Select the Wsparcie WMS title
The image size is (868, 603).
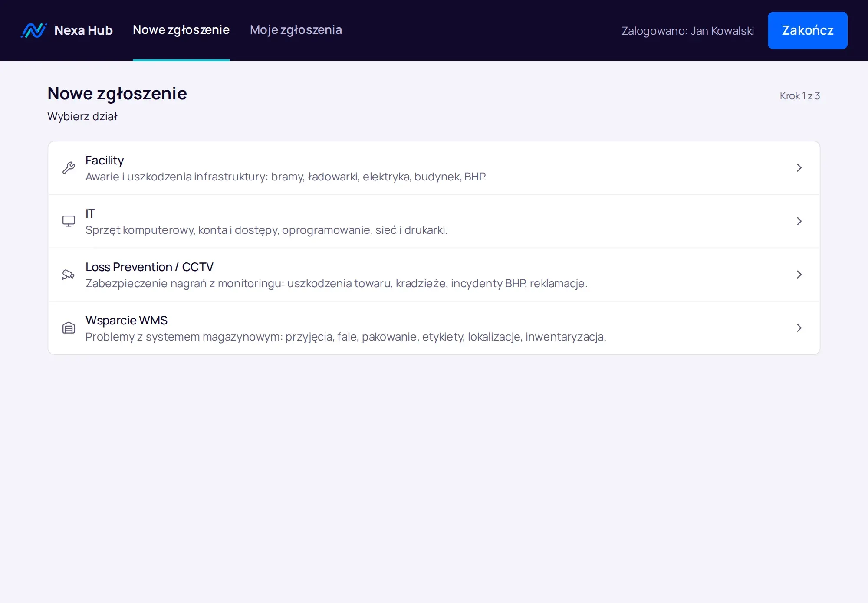pyautogui.click(x=126, y=321)
